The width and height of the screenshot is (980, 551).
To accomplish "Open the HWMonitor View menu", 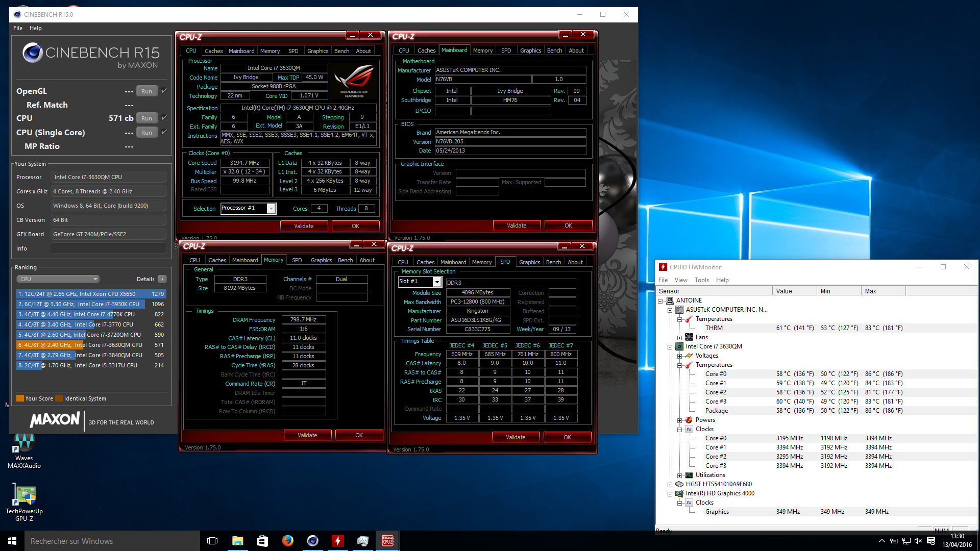I will click(681, 280).
